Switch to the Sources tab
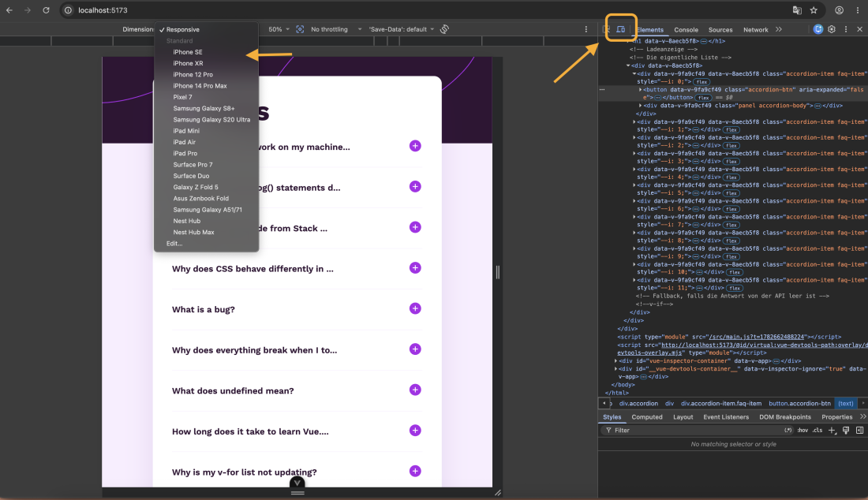Image resolution: width=868 pixels, height=500 pixels. [720, 30]
